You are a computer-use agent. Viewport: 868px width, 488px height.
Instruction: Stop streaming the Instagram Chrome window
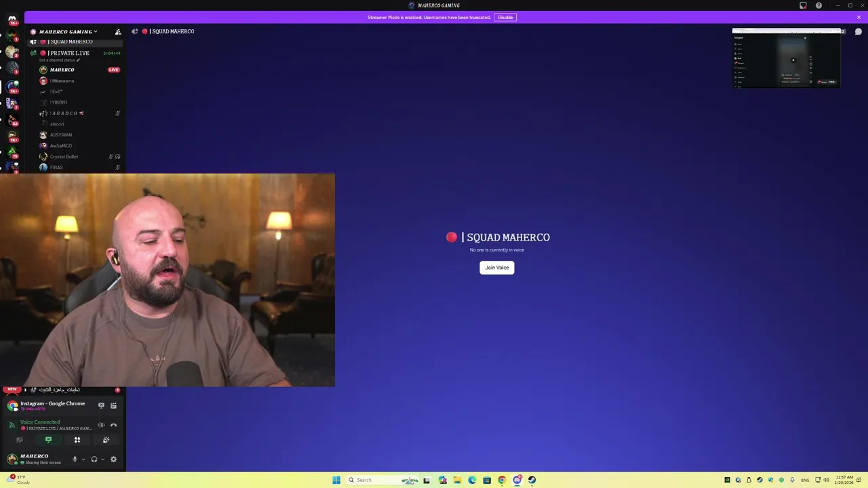(101, 405)
